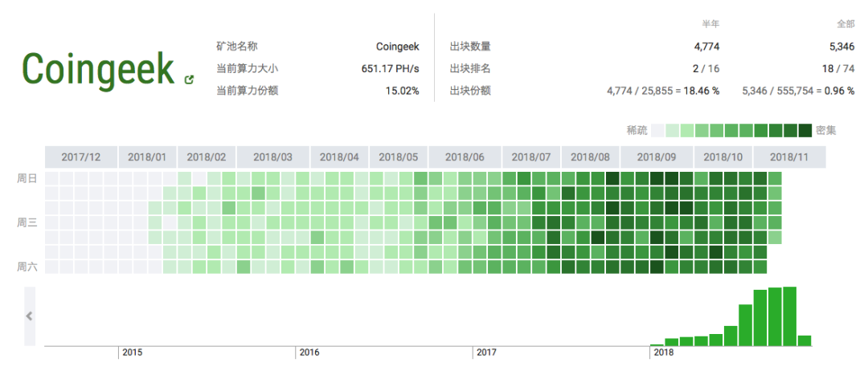Select the darkest legend swatch next to 密集

(x=805, y=131)
